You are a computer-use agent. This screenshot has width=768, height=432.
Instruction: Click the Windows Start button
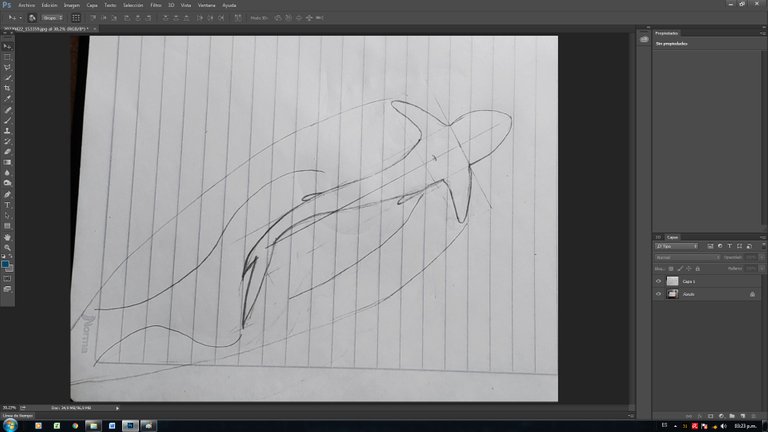[10, 425]
